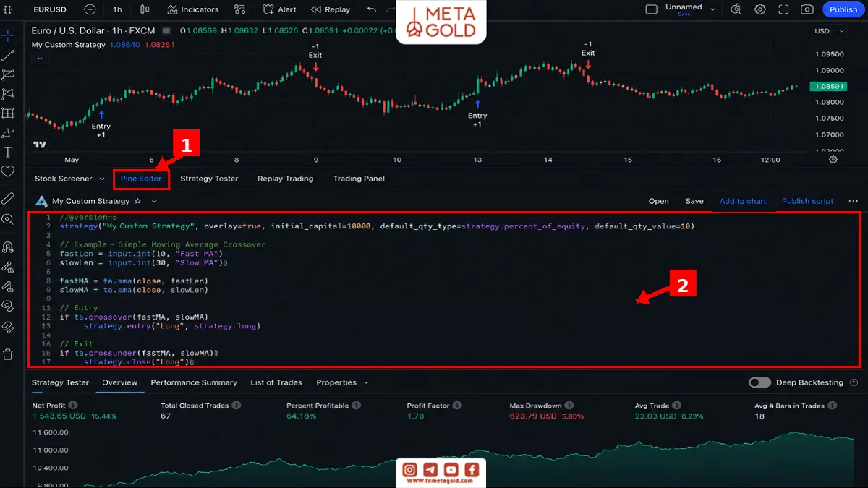Click the Save link under Unnamed
The height and width of the screenshot is (488, 868).
coord(684,14)
